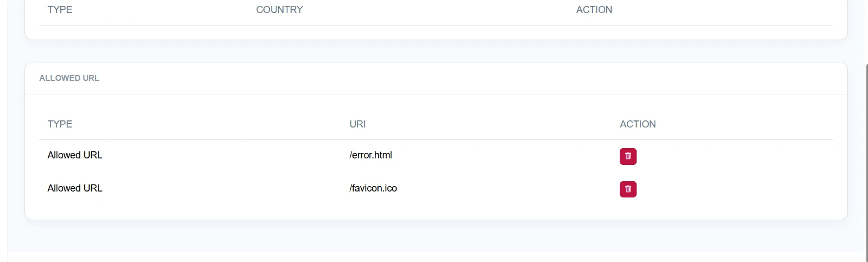Click TYPE header in the country table

tap(60, 10)
